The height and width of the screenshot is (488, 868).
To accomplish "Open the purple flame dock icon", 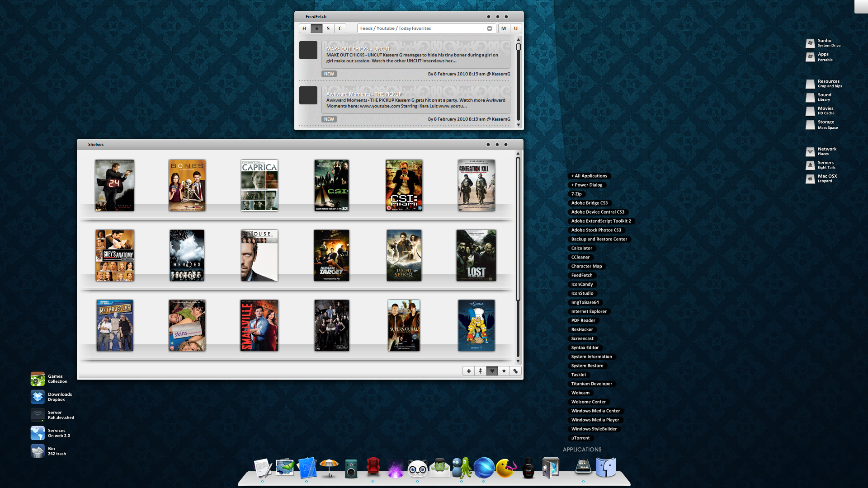I will point(395,468).
